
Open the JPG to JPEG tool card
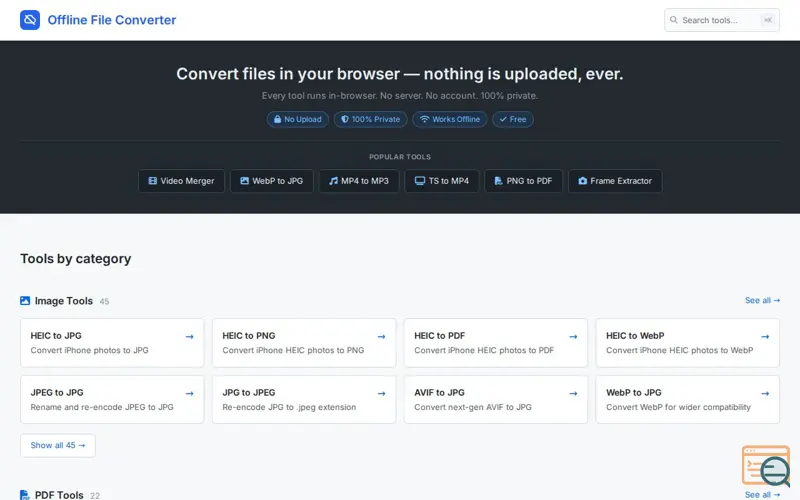pyautogui.click(x=304, y=399)
